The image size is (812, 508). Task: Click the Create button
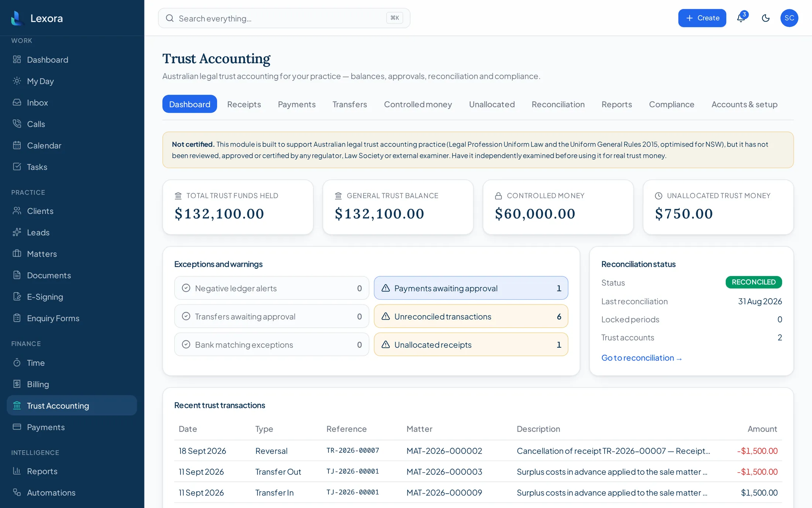(702, 18)
